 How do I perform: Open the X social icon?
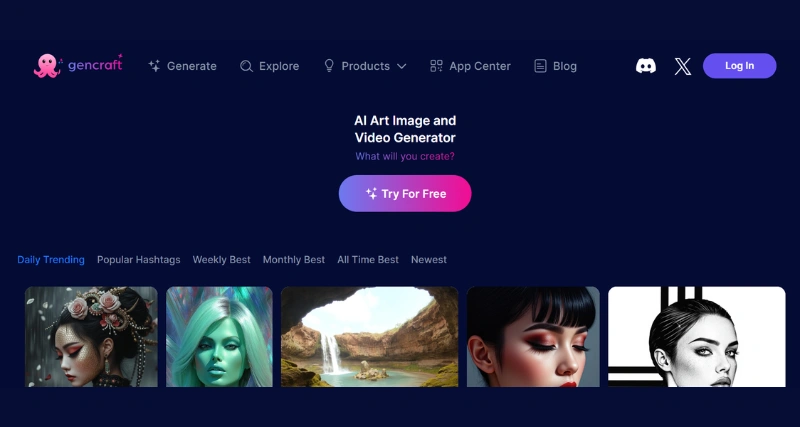click(682, 66)
